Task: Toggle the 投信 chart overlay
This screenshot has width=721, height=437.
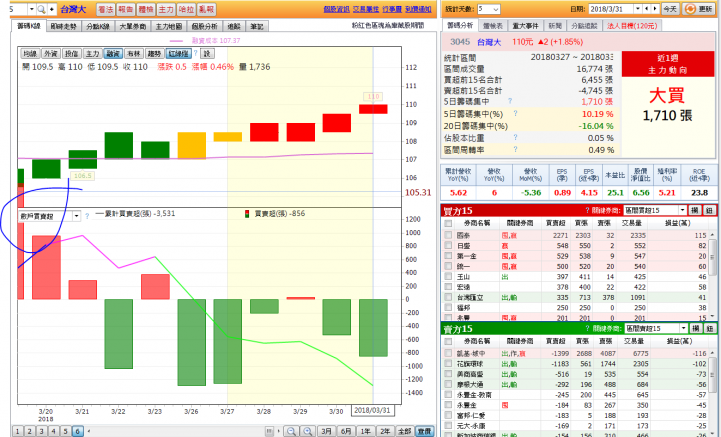Action: click(x=71, y=54)
